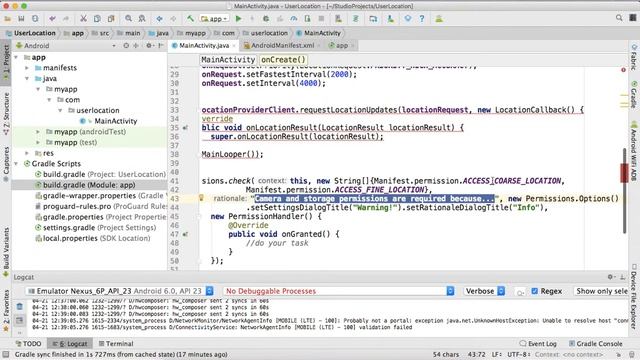
Task: Click the Paste toolbar icon
Action: (111, 19)
